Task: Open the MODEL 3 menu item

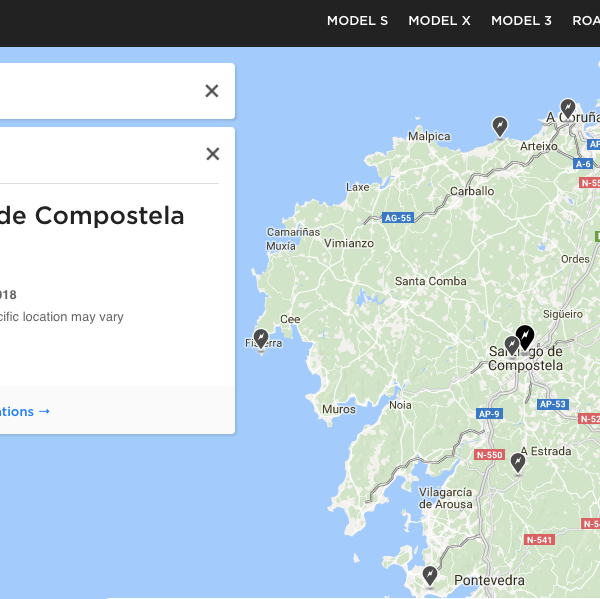Action: point(521,21)
